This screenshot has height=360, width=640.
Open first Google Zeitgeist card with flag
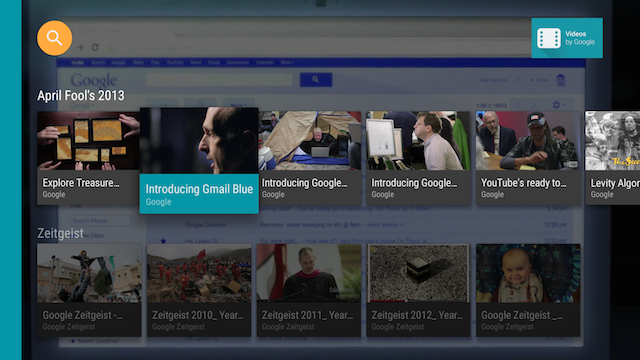[89, 290]
